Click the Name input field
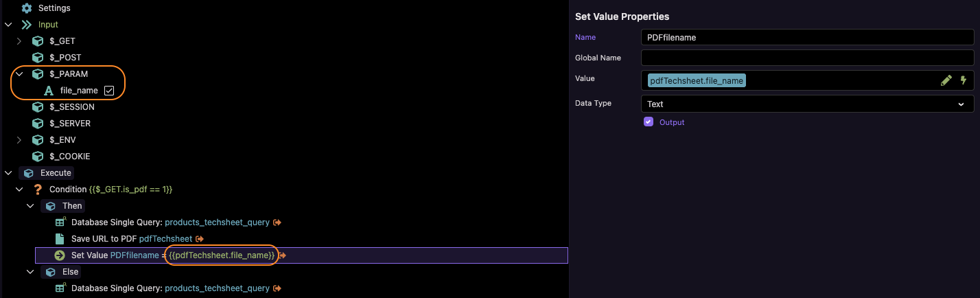This screenshot has height=298, width=980. point(807,38)
